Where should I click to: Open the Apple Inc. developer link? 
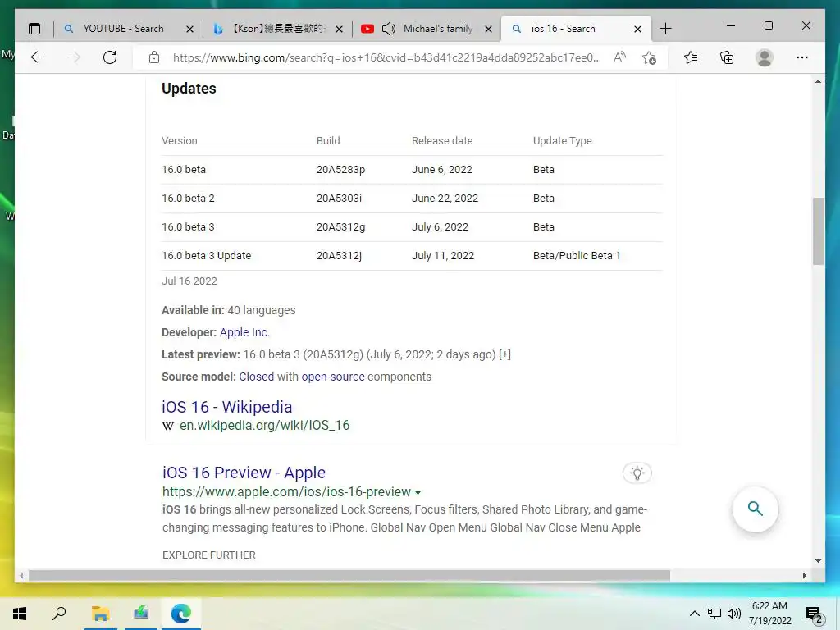point(244,332)
